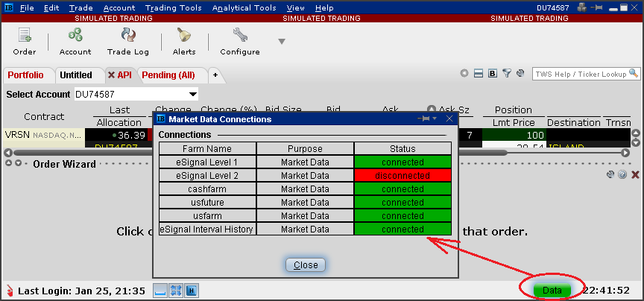Click the horizontal scrollbar right arrow
644x301 pixels.
[625, 153]
